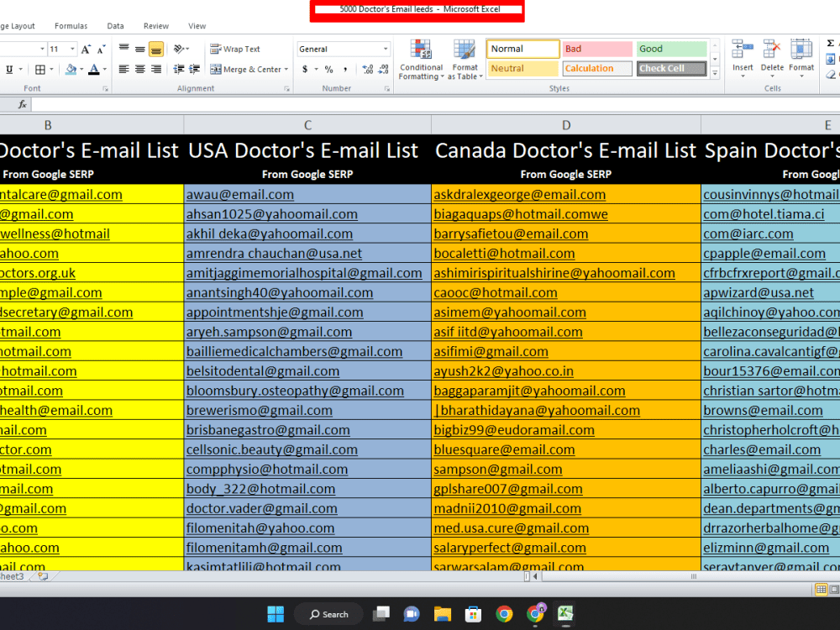Open File Explorer from taskbar
The height and width of the screenshot is (630, 840).
click(443, 614)
